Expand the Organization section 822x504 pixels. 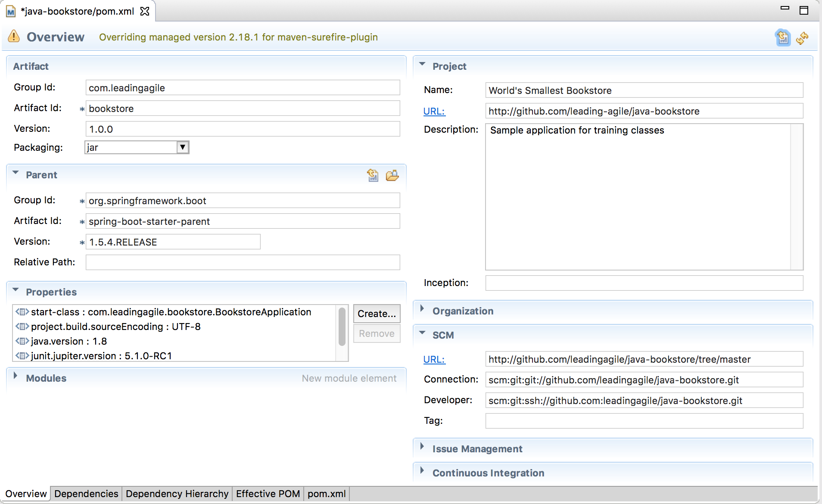[x=423, y=309]
